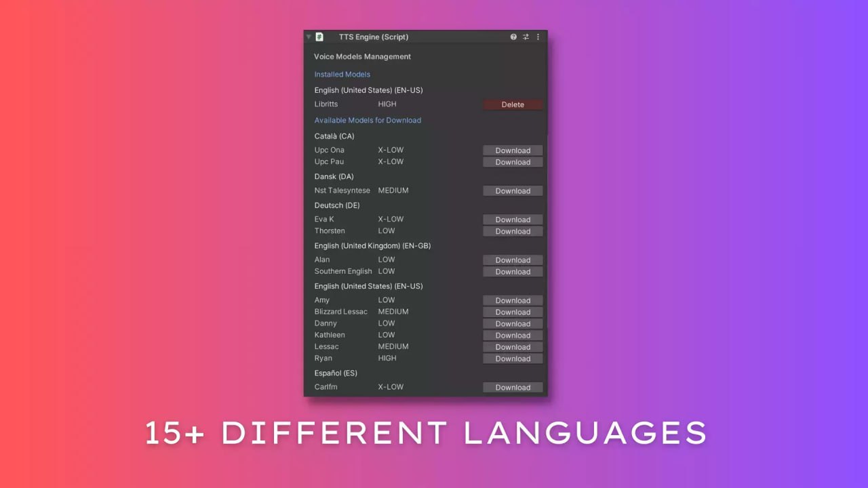Download the Eva K German voice
The width and height of the screenshot is (868, 488).
[x=512, y=219]
